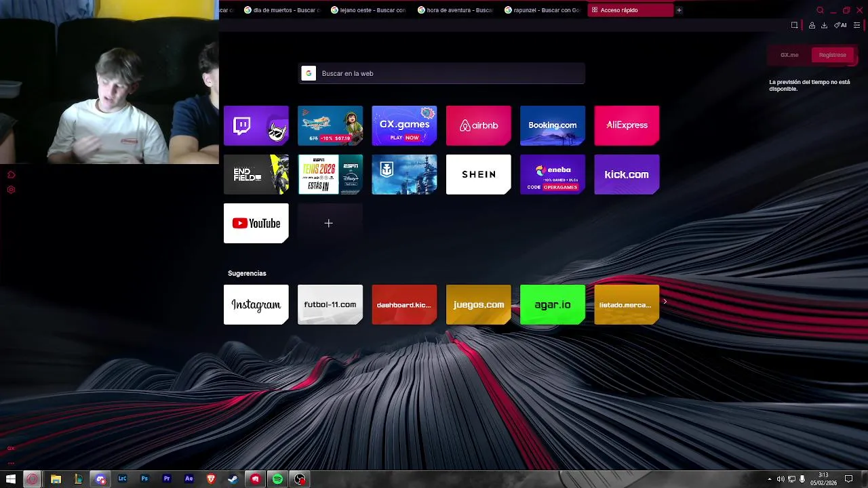The image size is (868, 488).
Task: Launch Photoshop from the taskbar
Action: [144, 479]
